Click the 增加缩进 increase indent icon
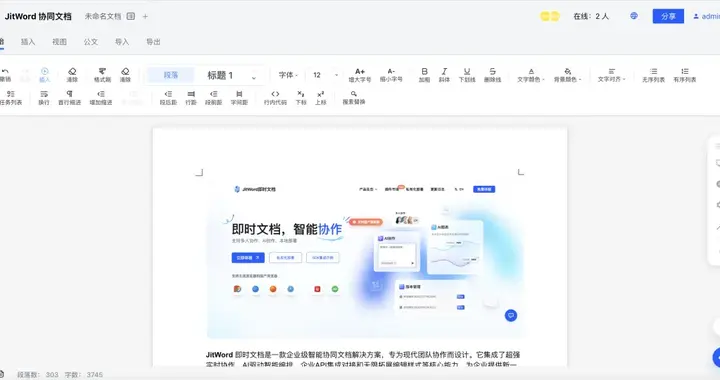This screenshot has width=720, height=380. [x=101, y=98]
